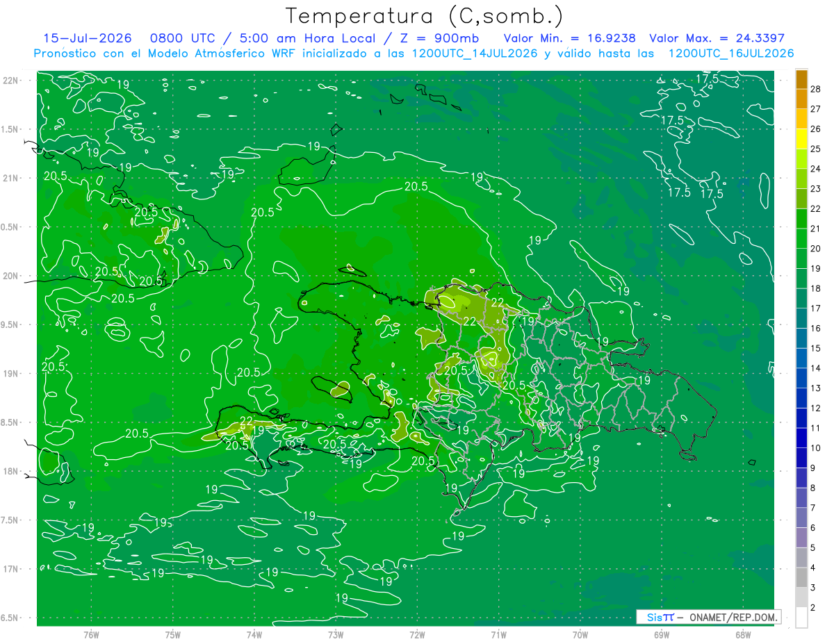Click the '71W' longitude axis label
This screenshot has width=834, height=644.
click(498, 635)
